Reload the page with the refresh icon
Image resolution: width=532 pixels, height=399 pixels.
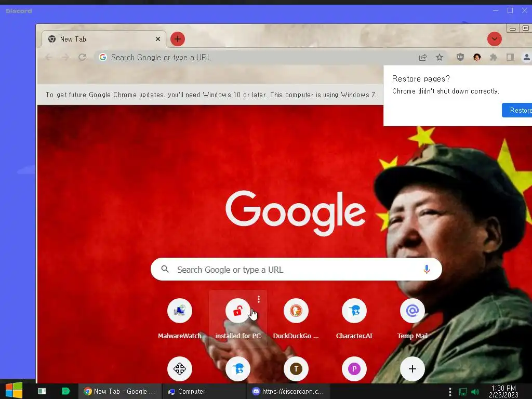coord(82,57)
